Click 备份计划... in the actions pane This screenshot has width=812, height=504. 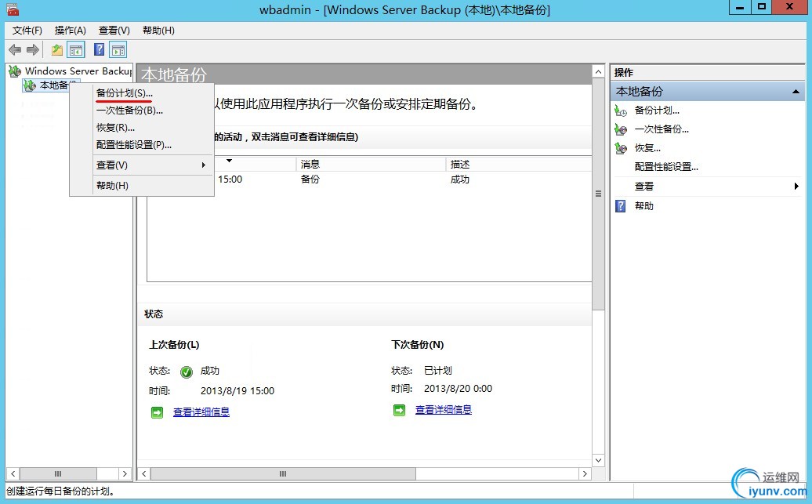(x=657, y=111)
